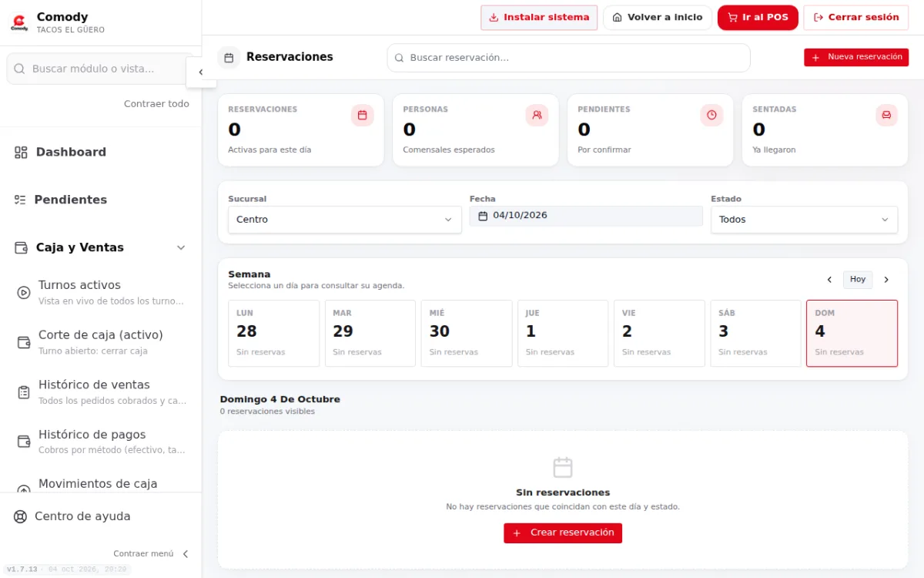The width and height of the screenshot is (924, 578).
Task: Jump to today with the Hoy button
Action: [x=858, y=280]
